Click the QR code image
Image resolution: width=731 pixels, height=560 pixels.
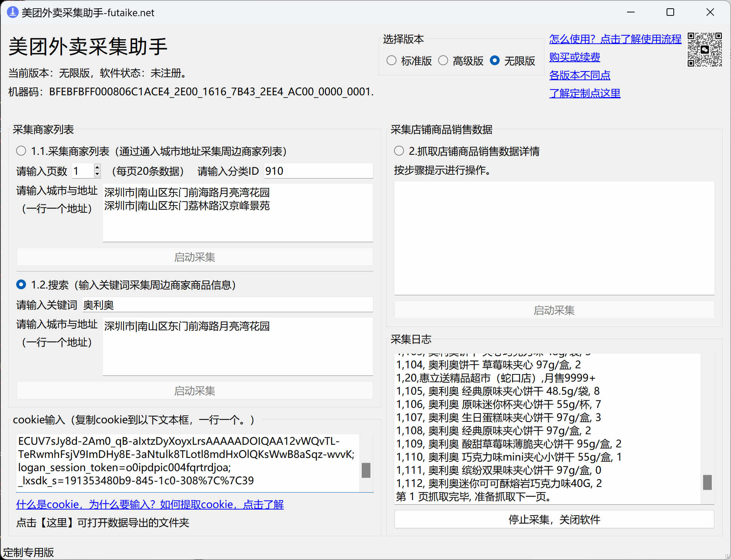pyautogui.click(x=705, y=50)
